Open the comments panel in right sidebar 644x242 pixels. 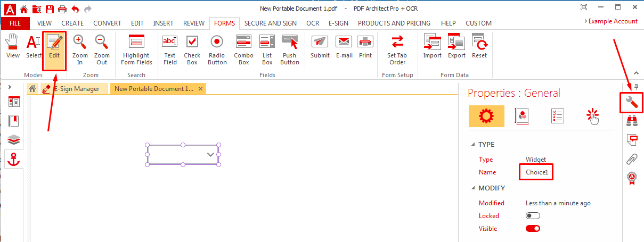632,140
